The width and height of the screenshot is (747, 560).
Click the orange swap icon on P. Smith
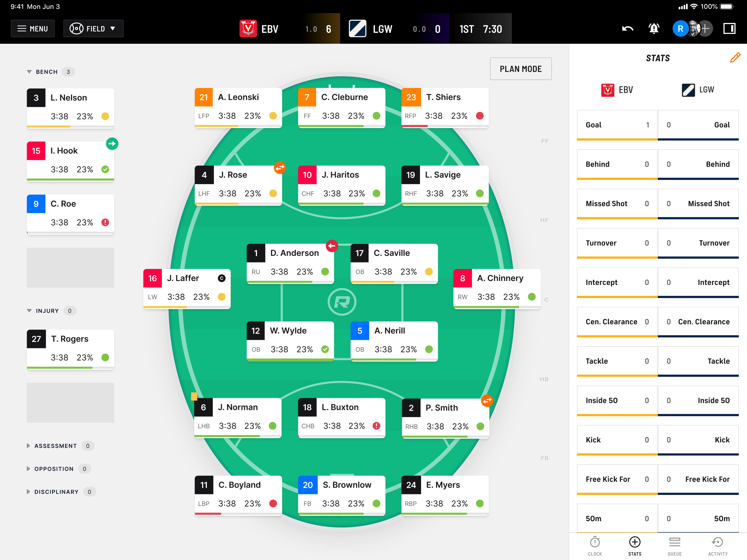click(x=487, y=401)
